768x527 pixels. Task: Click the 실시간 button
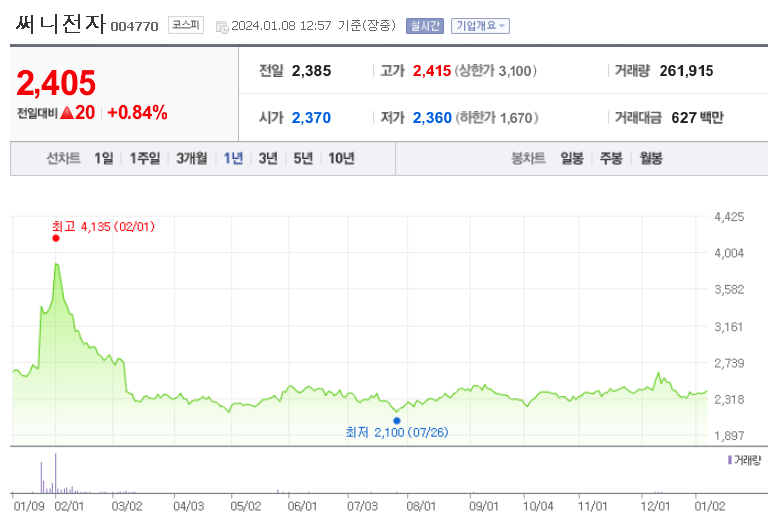(425, 26)
